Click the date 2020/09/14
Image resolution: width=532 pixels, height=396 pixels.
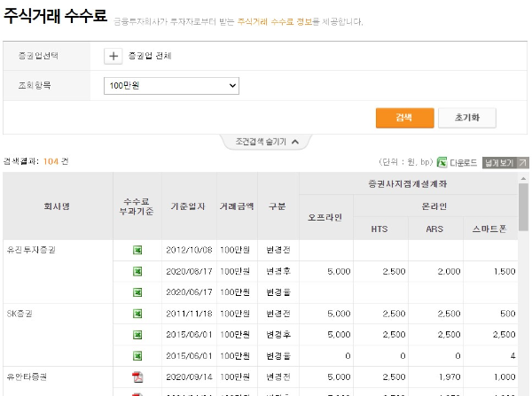pyautogui.click(x=190, y=377)
